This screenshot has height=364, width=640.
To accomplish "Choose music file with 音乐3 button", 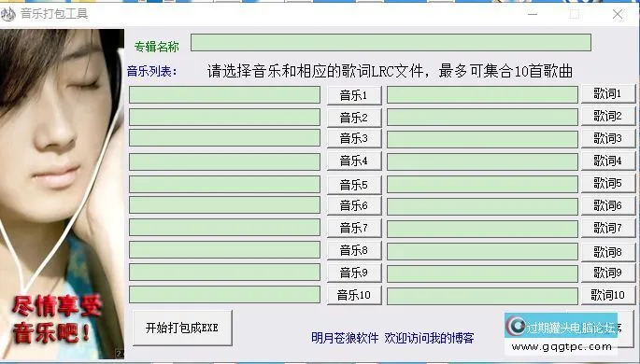I will click(x=354, y=138).
